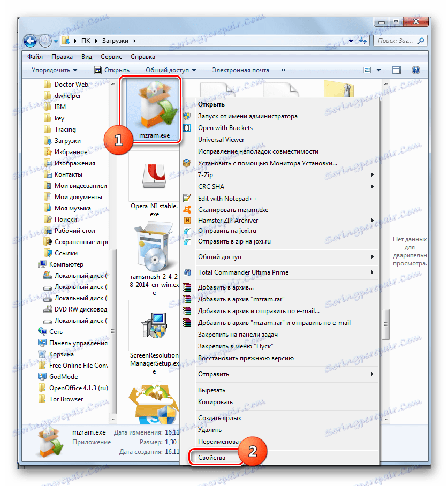Open the view options dropdown arrow
Screen dimensions: 448x486
pyautogui.click(x=378, y=70)
